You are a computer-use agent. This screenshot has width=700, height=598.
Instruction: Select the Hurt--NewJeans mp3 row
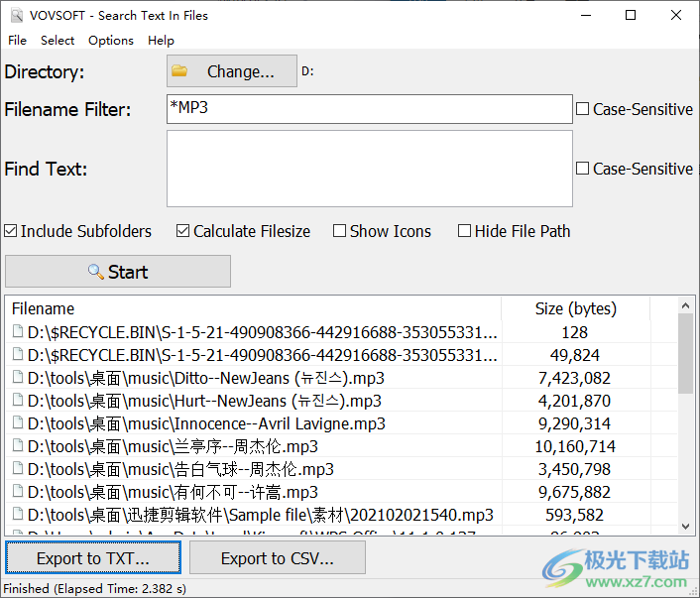point(341,401)
